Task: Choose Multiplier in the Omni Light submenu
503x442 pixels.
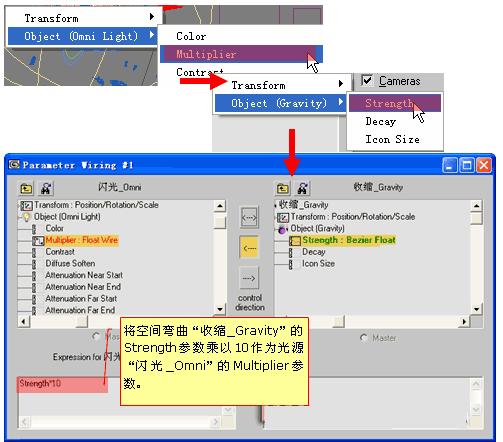Action: [241, 54]
